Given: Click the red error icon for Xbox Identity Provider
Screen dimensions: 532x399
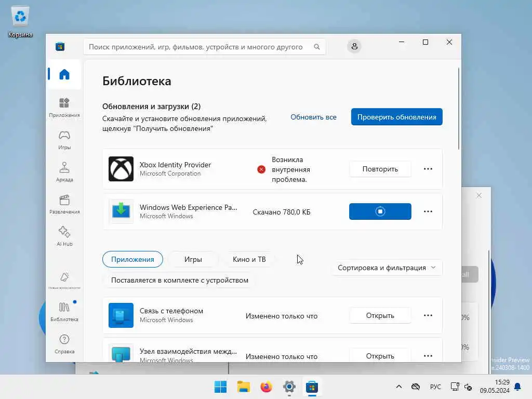Looking at the screenshot, I should coord(261,169).
